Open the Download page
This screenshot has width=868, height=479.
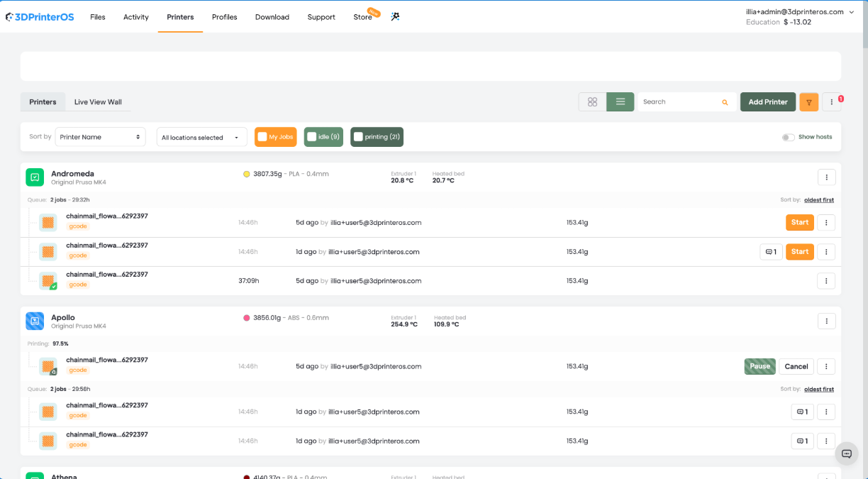[272, 17]
